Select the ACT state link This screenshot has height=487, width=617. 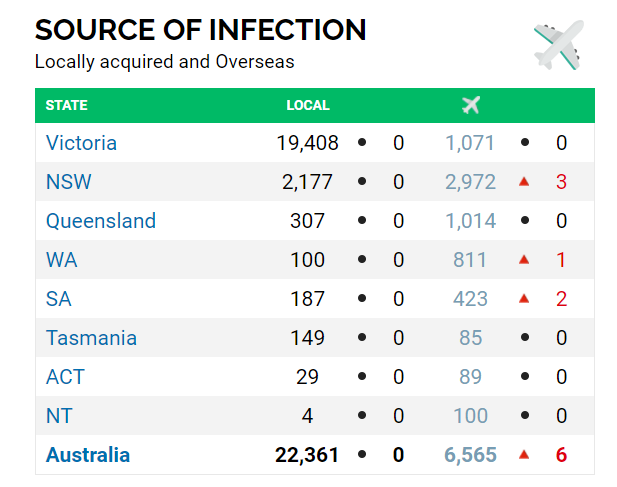[x=65, y=377]
